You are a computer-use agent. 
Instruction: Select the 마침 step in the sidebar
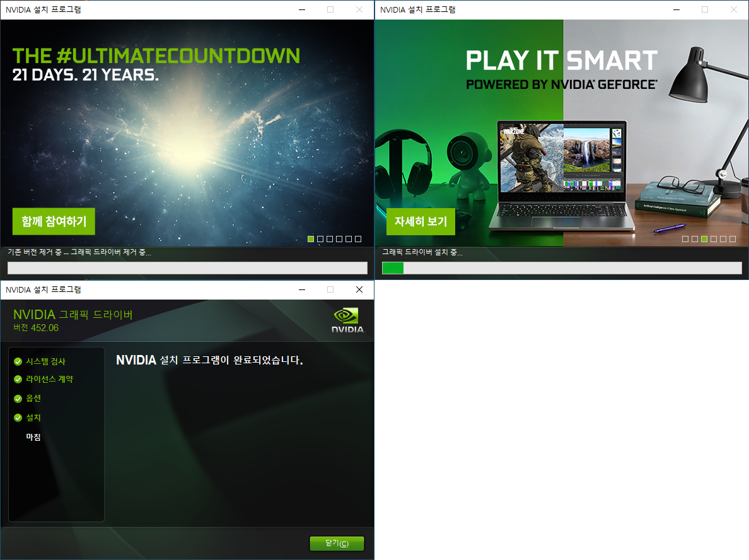pyautogui.click(x=33, y=437)
